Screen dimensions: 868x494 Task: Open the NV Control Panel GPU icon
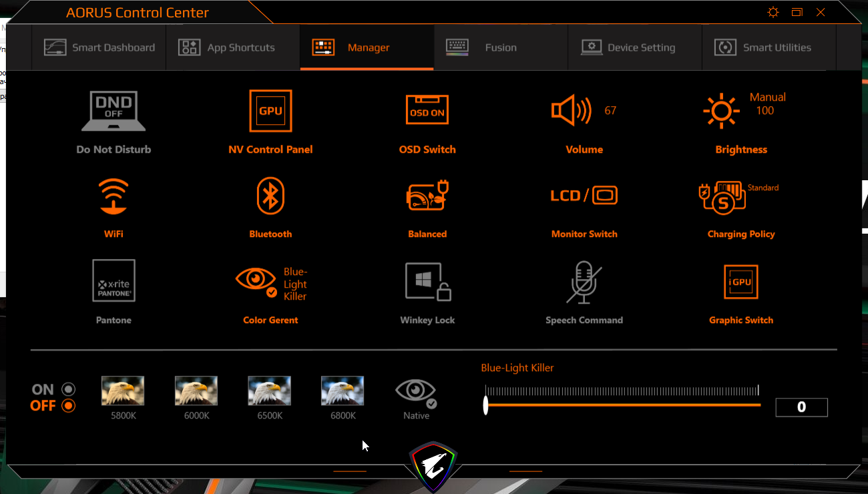[270, 111]
